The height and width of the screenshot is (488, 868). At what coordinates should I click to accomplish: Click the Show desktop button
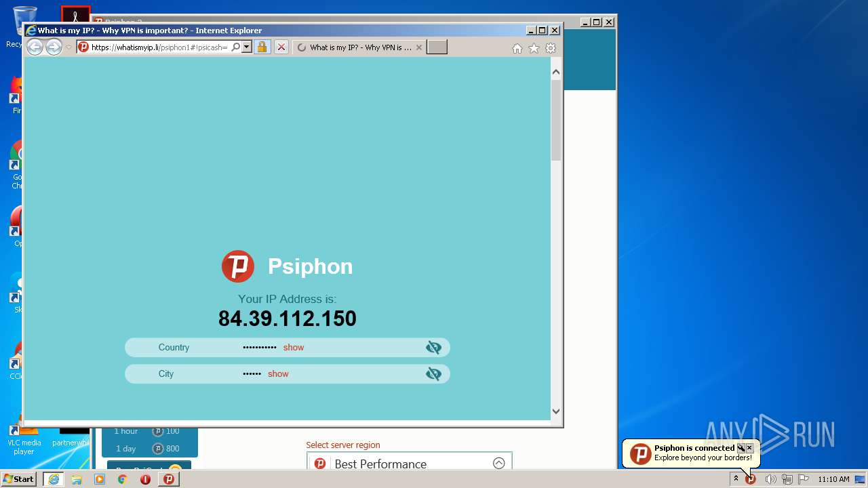click(x=861, y=479)
